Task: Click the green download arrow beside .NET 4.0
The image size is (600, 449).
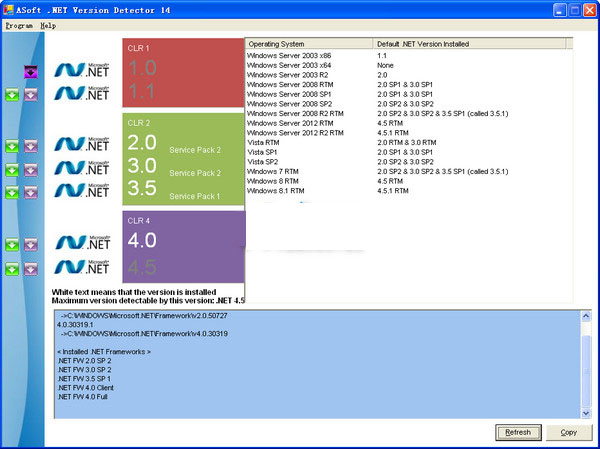Action: point(12,245)
